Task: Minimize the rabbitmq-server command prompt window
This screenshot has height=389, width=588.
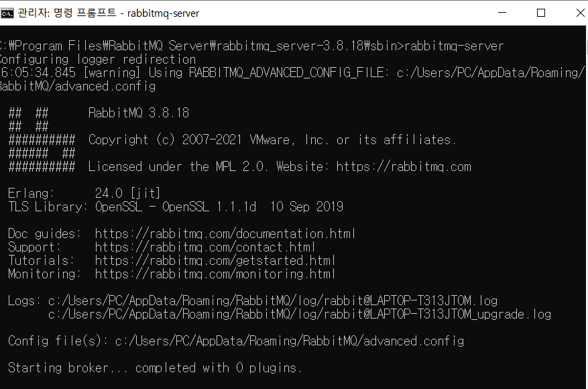Action: pos(502,13)
